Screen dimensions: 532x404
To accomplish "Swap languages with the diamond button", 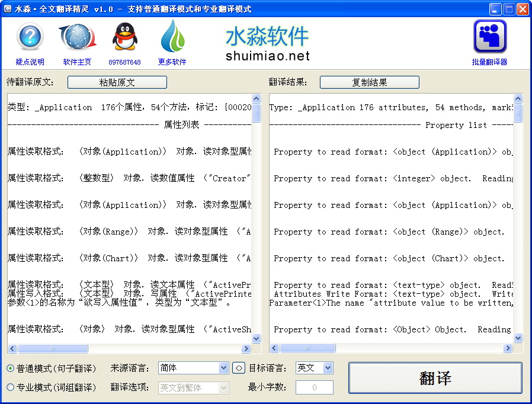I will pos(239,367).
